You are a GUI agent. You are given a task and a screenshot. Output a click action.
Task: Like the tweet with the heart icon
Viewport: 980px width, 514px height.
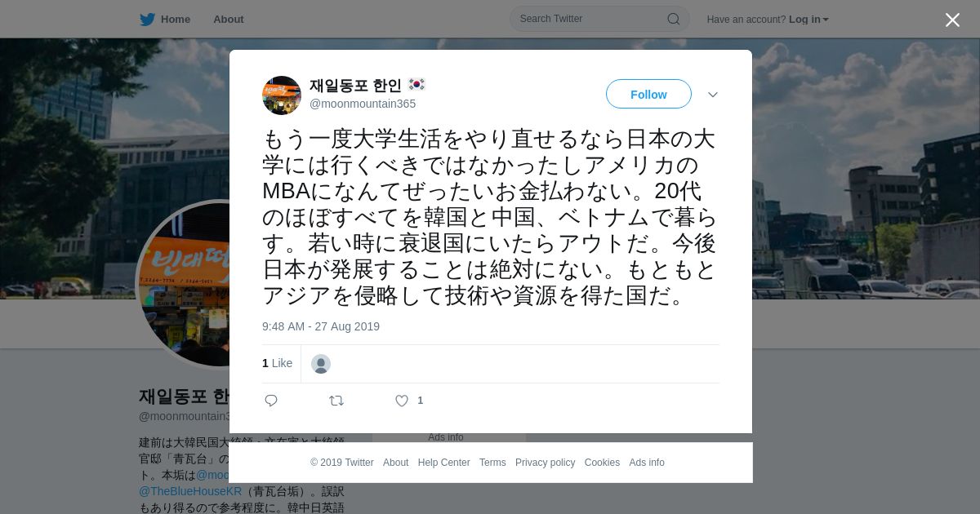(402, 401)
